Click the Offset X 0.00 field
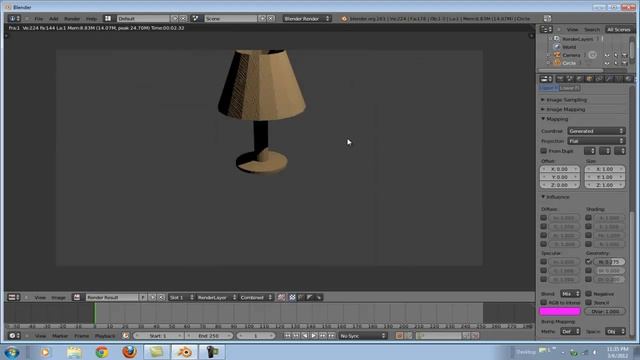This screenshot has width=640, height=360. 560,169
